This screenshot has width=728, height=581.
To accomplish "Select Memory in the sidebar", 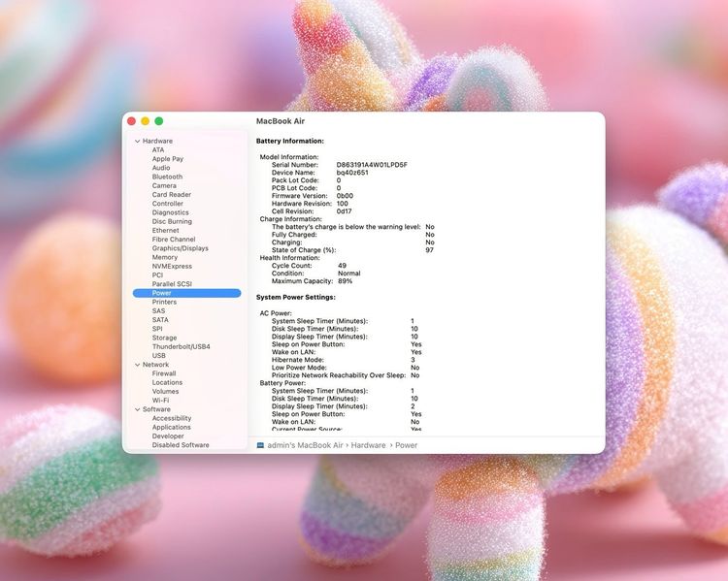I will tap(165, 257).
